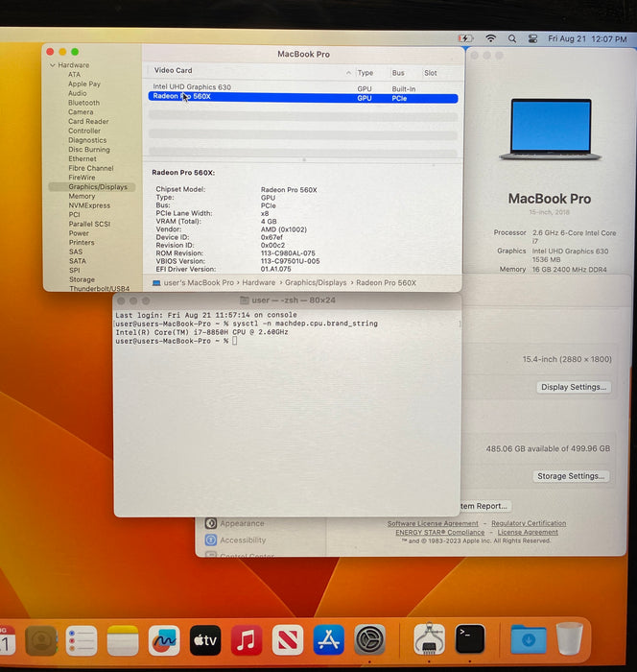Open the Music app in Dock
The height and width of the screenshot is (672, 637).
coord(247,640)
